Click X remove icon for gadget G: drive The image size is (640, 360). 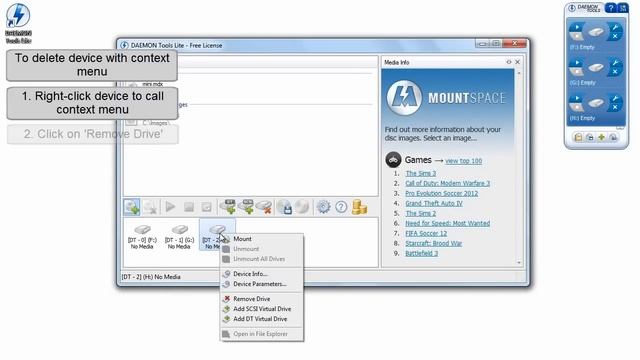[615, 72]
